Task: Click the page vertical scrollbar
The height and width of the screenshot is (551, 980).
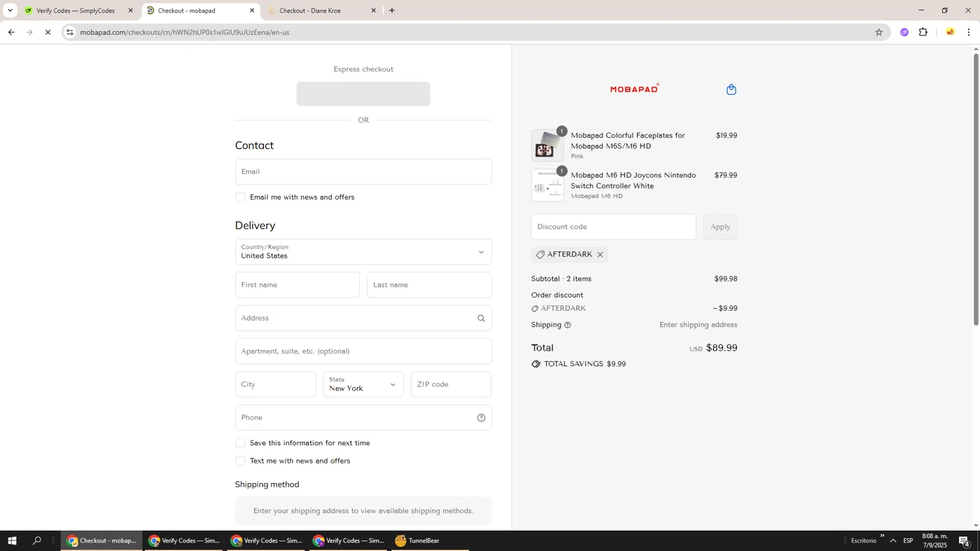Action: (976, 189)
